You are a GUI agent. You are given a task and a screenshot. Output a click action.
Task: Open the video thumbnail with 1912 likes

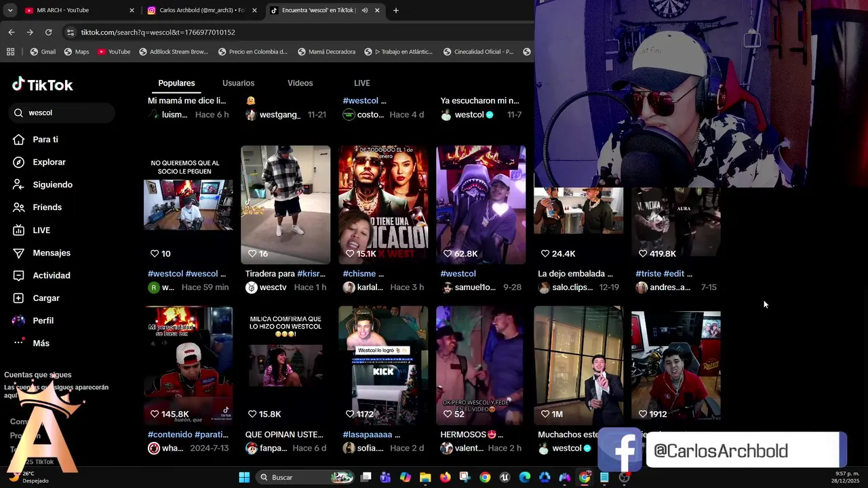pyautogui.click(x=676, y=365)
